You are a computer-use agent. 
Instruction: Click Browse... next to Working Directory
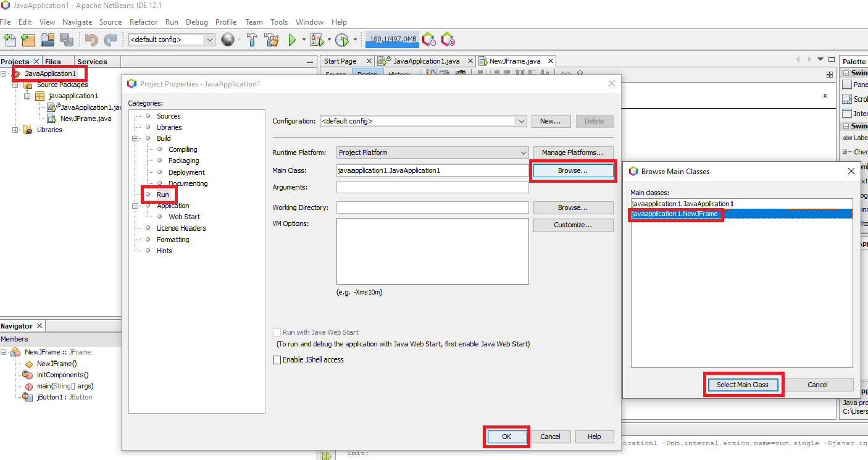(x=573, y=207)
